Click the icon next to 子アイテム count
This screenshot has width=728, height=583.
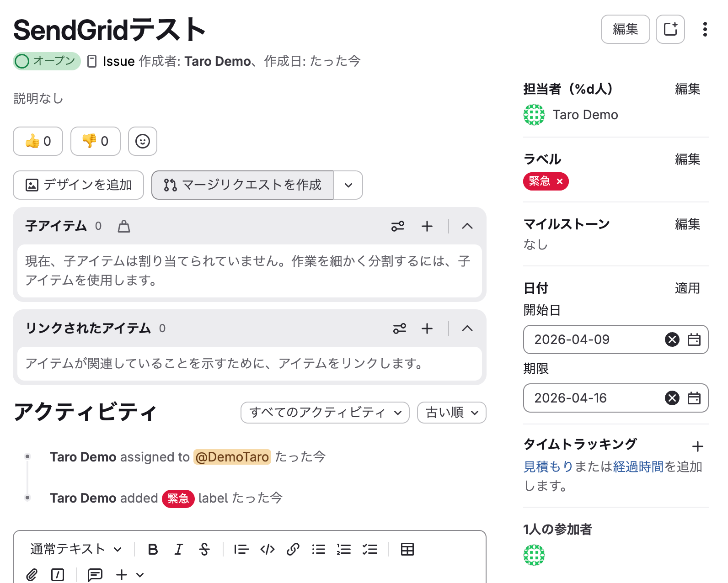pyautogui.click(x=124, y=226)
